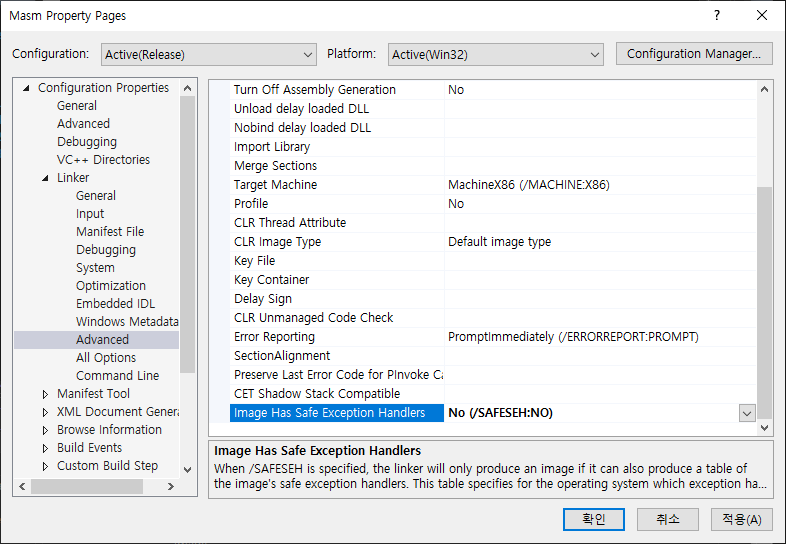This screenshot has height=544, width=786.
Task: Click the MachineX86 (/MACHINE:X86) value
Action: click(x=529, y=185)
